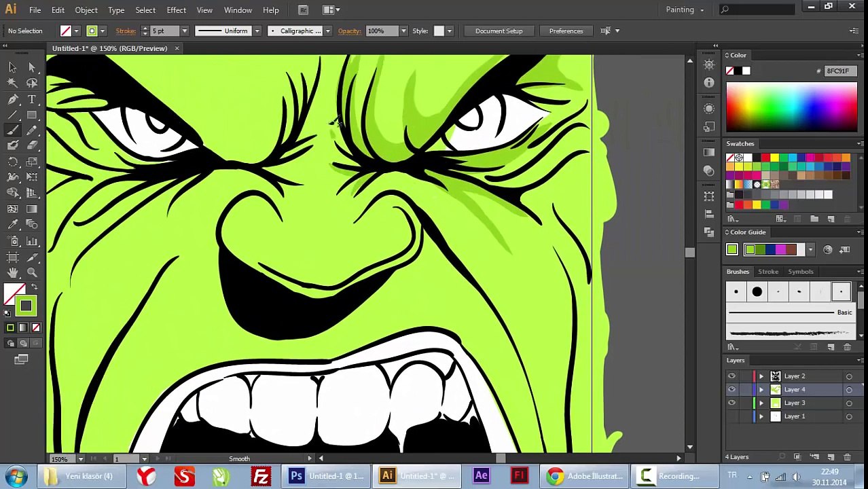Viewport: 868px width, 489px height.
Task: Open the File menu
Action: [35, 10]
